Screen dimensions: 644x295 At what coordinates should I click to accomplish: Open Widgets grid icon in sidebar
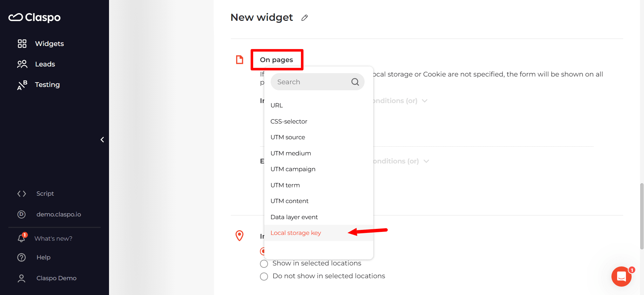22,44
